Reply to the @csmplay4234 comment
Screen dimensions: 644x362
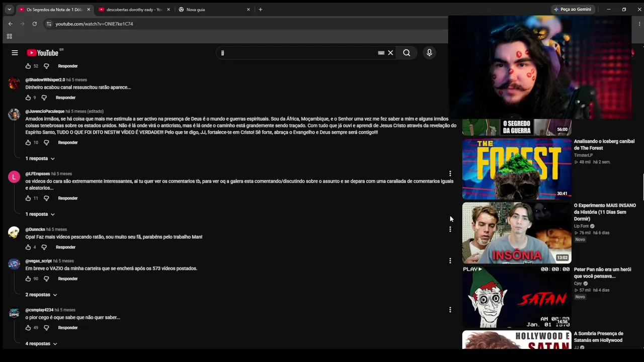[68, 328]
